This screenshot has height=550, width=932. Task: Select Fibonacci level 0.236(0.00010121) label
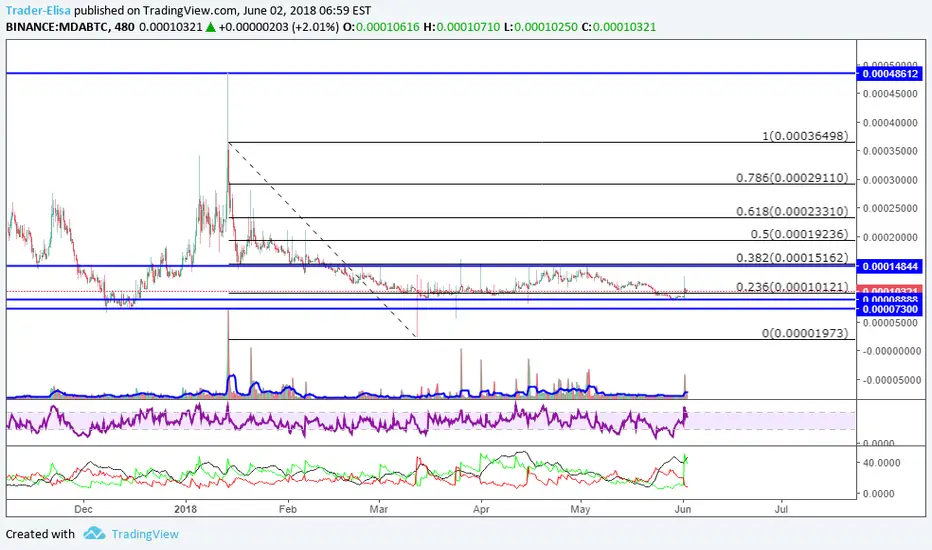click(792, 287)
